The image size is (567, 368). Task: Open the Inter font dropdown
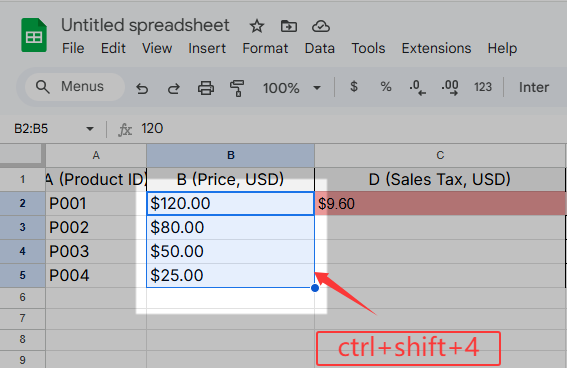(x=534, y=87)
